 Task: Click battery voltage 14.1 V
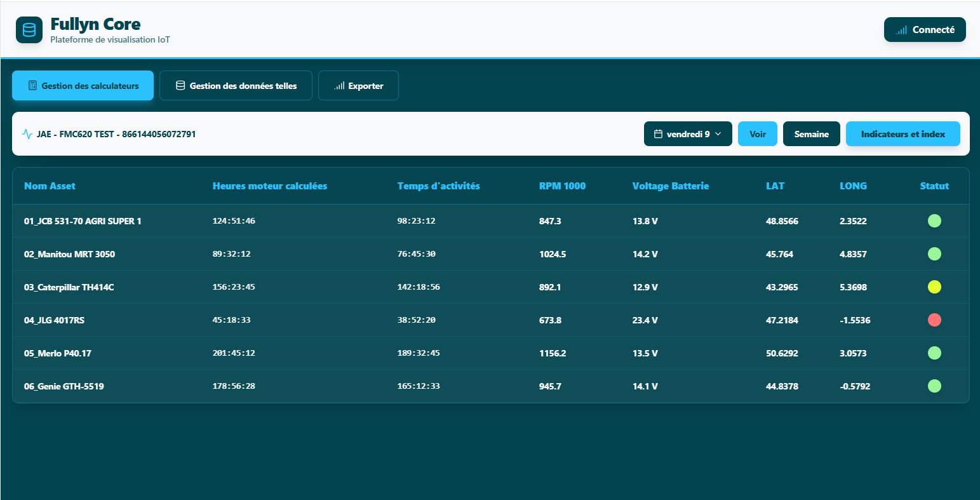[x=645, y=386]
